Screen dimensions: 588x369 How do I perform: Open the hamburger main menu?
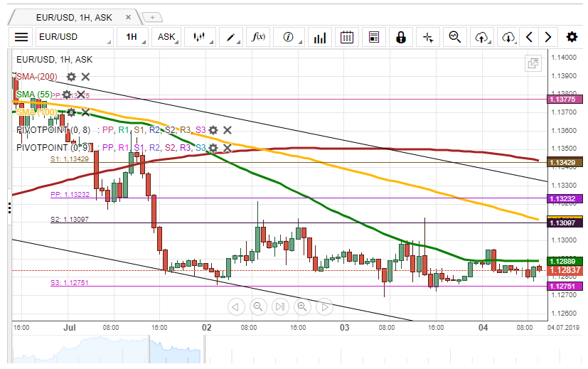[21, 37]
